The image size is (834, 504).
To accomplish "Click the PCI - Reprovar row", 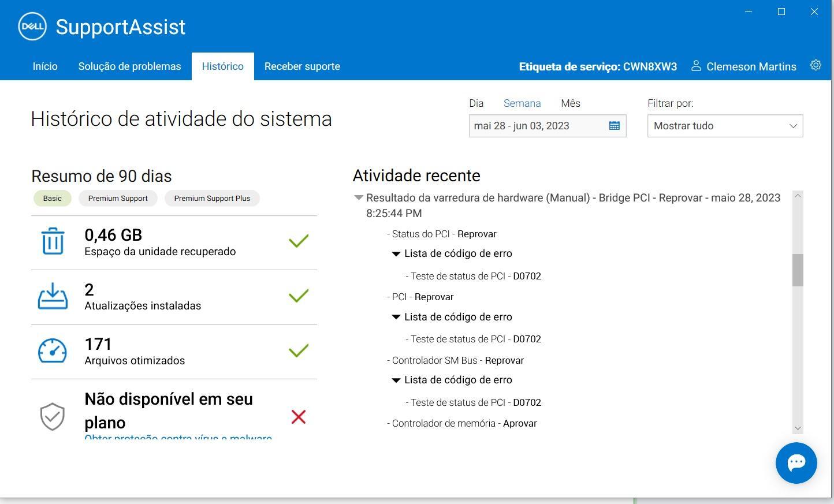I will [420, 297].
